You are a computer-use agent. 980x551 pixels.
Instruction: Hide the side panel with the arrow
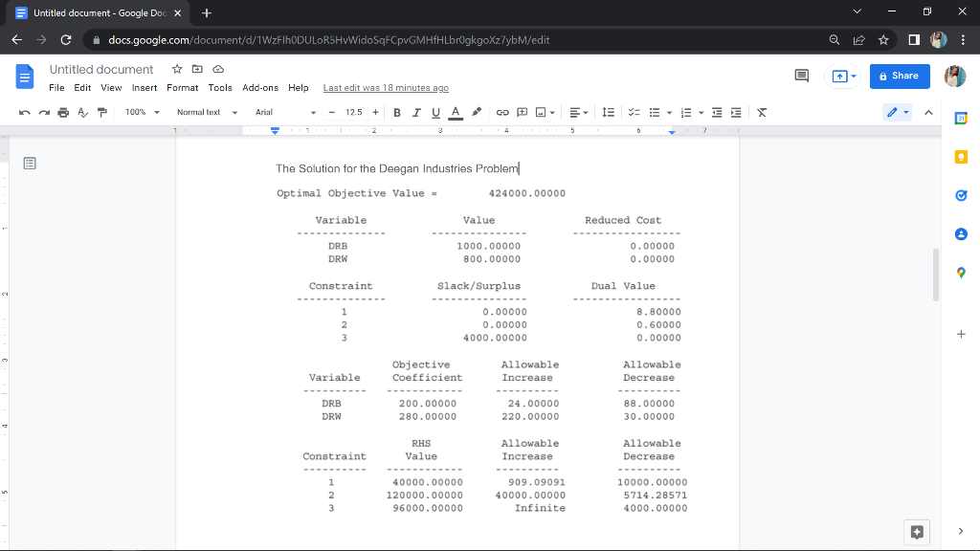[961, 531]
